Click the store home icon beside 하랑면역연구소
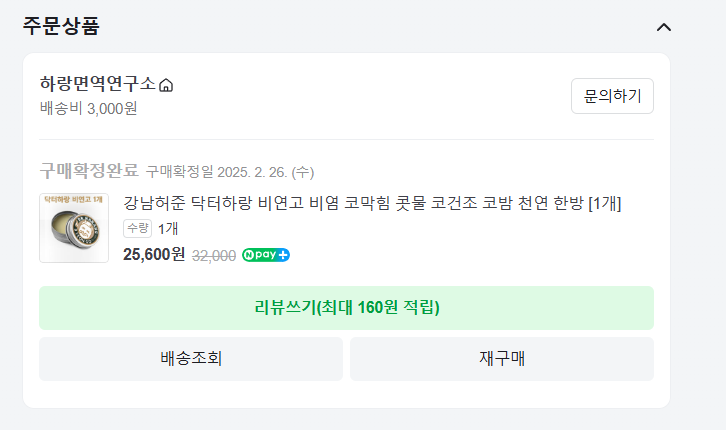The width and height of the screenshot is (726, 430). click(x=166, y=85)
